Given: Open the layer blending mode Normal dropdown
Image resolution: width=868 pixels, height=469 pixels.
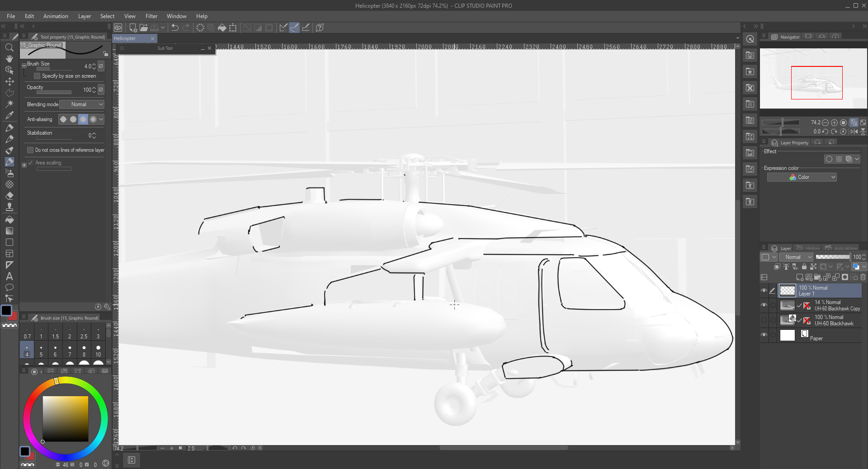Looking at the screenshot, I should [x=796, y=257].
